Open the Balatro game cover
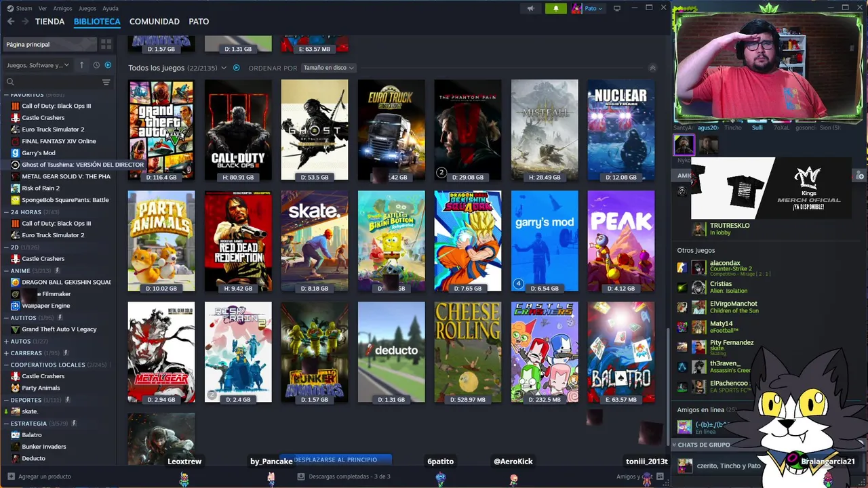This screenshot has width=868, height=488. point(621,352)
